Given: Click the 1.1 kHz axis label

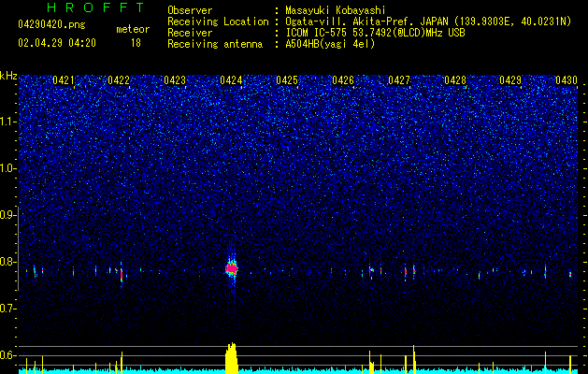Looking at the screenshot, I should pos(7,122).
